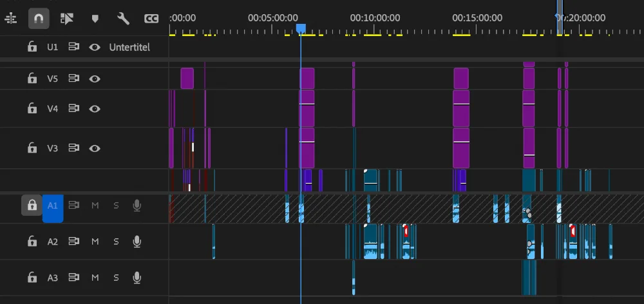The height and width of the screenshot is (304, 644).
Task: Select the V3 track label
Action: pos(53,148)
